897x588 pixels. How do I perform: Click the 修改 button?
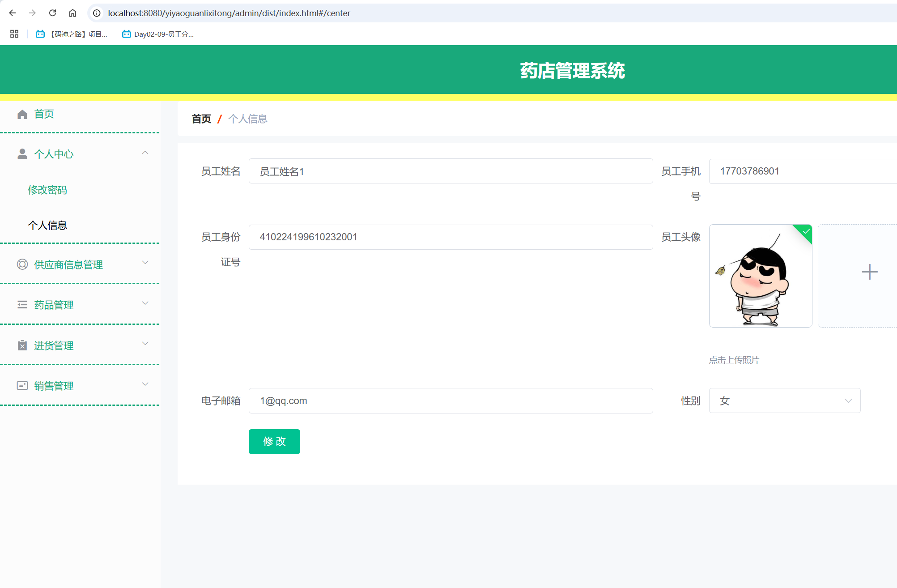click(274, 441)
